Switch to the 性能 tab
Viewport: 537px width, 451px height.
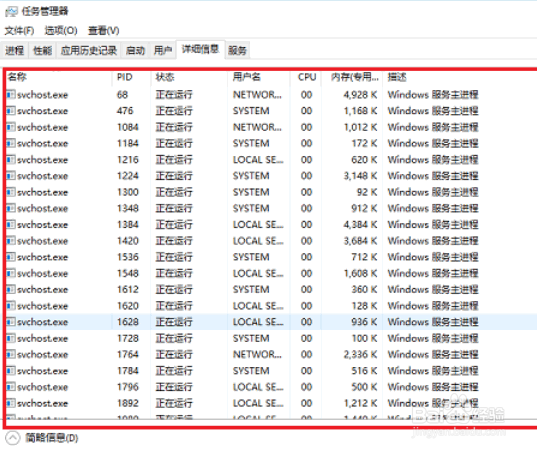[x=42, y=51]
